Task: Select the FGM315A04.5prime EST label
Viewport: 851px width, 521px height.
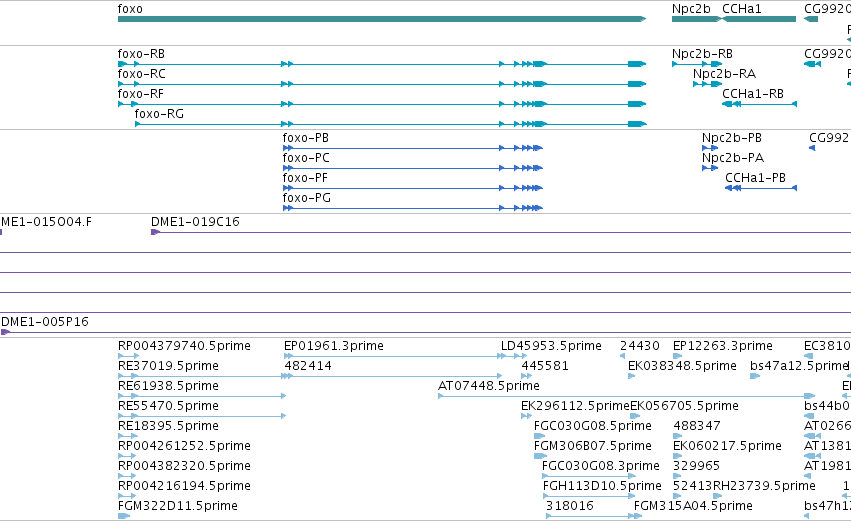Action: 693,506
